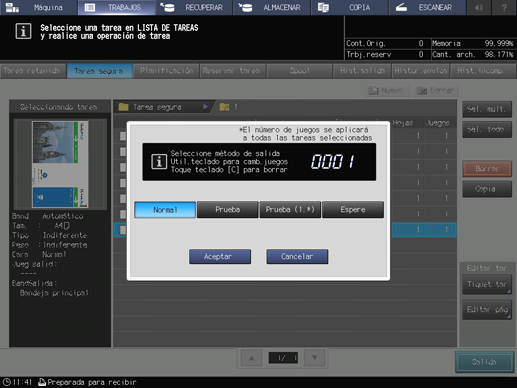Click the clock icon in status bar
This screenshot has height=388, width=517.
coord(7,382)
